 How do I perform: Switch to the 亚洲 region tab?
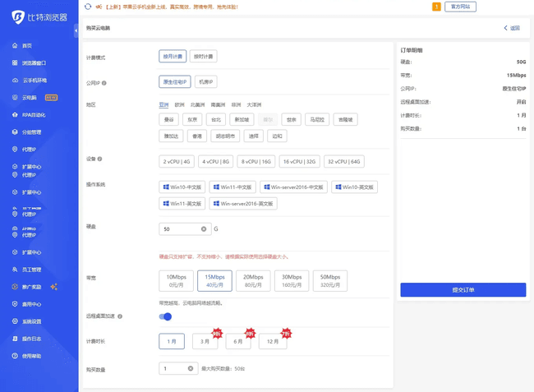pos(163,104)
